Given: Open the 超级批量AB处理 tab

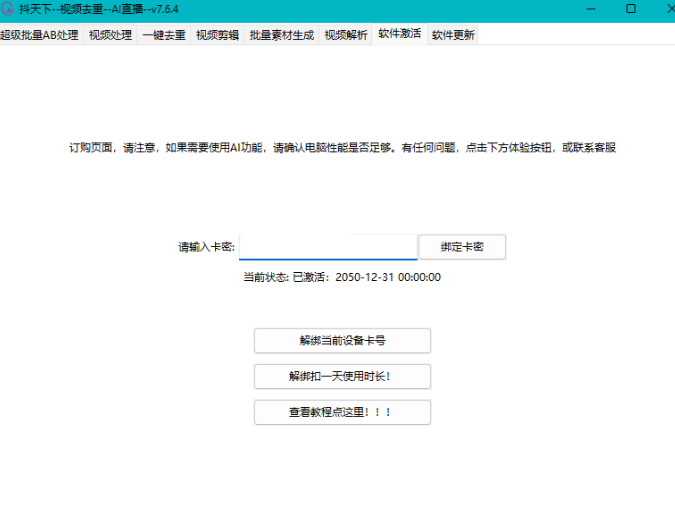Looking at the screenshot, I should coord(40,35).
